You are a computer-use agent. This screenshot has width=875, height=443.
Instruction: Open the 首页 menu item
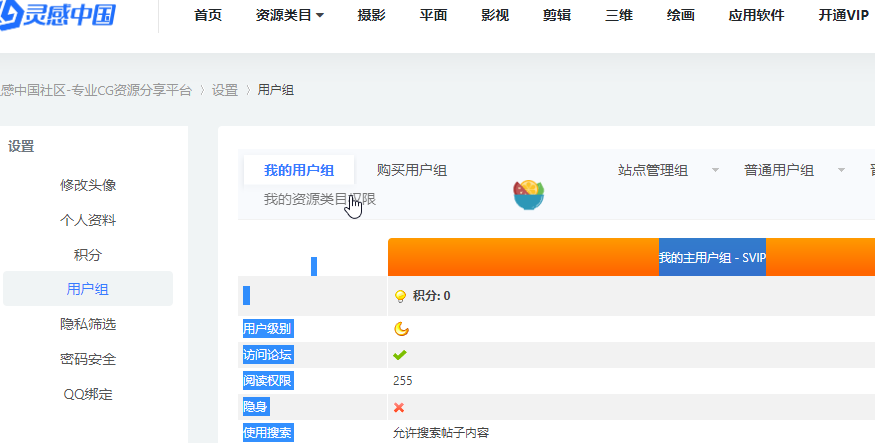(208, 15)
